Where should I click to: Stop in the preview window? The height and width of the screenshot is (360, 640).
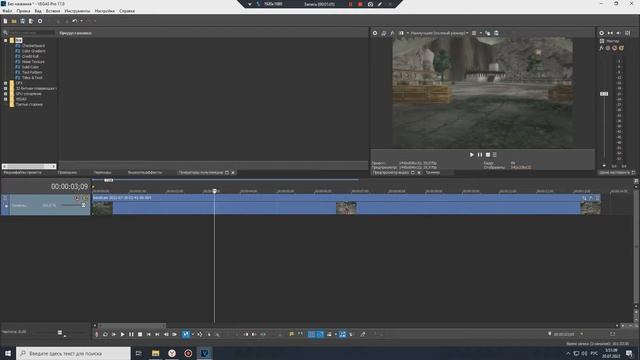(x=488, y=155)
